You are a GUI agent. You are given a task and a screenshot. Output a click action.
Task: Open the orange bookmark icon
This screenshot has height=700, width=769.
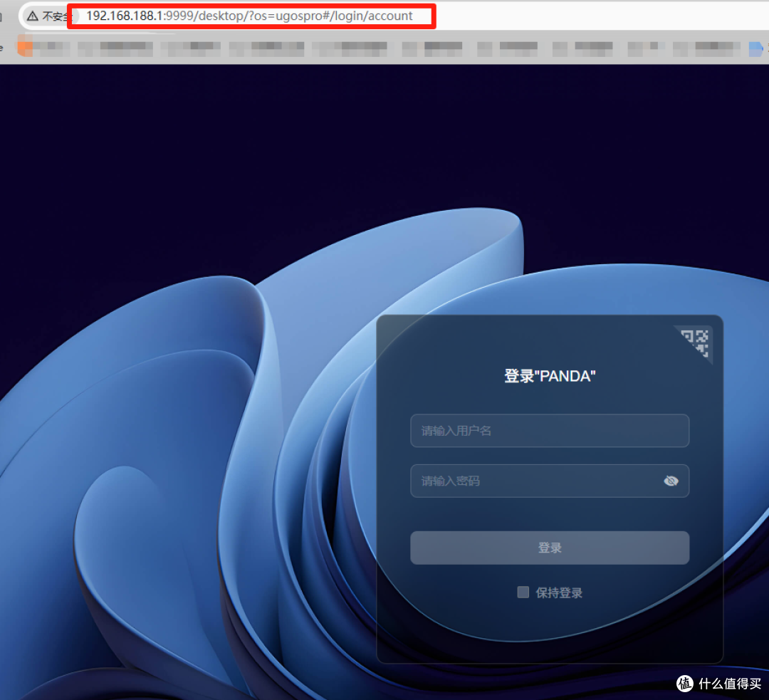(24, 48)
